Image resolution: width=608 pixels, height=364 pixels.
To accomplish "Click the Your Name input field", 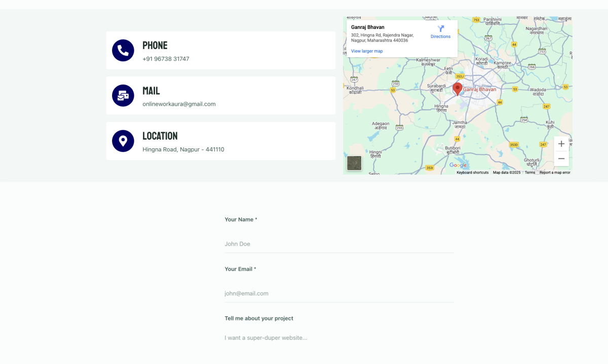I will pyautogui.click(x=339, y=244).
